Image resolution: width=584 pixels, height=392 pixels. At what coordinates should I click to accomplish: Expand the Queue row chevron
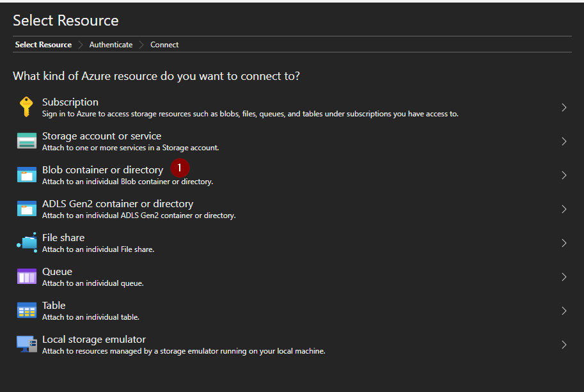click(x=564, y=277)
